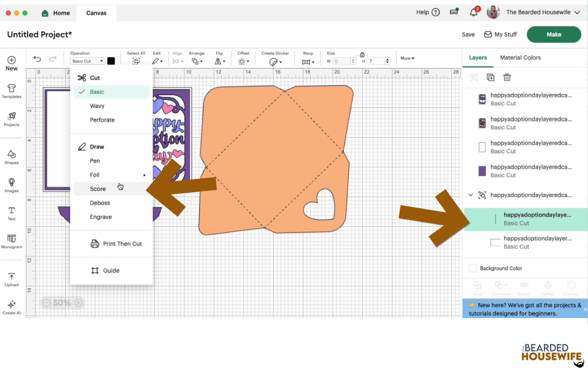This screenshot has width=588, height=374.
Task: Click the black operation color swatch
Action: 111,61
